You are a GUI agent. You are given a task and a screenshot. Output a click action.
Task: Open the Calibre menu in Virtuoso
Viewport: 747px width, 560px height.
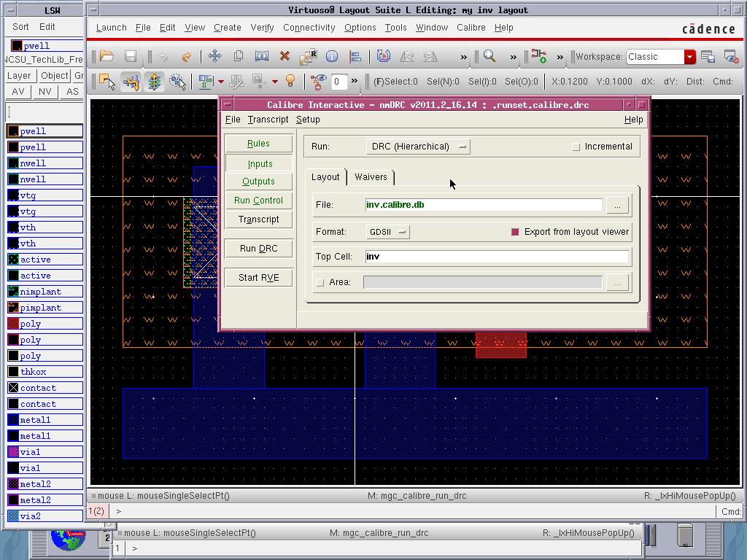(x=471, y=28)
